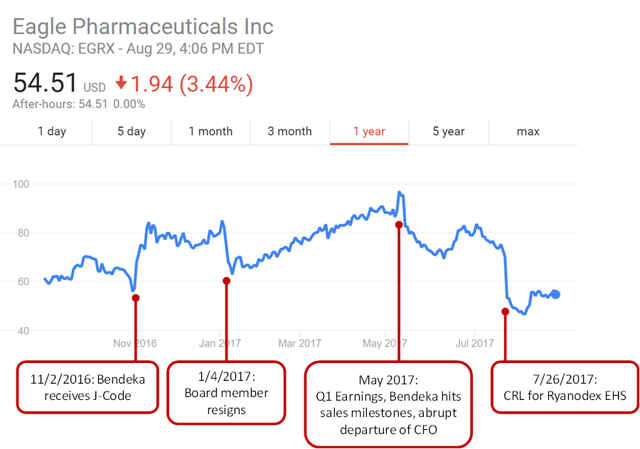Select the 1 day range tab
The image size is (640, 449).
tap(52, 131)
